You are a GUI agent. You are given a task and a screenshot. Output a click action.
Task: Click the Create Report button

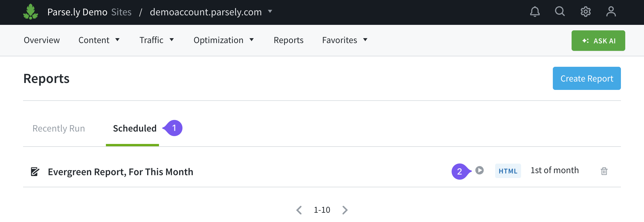(x=587, y=78)
